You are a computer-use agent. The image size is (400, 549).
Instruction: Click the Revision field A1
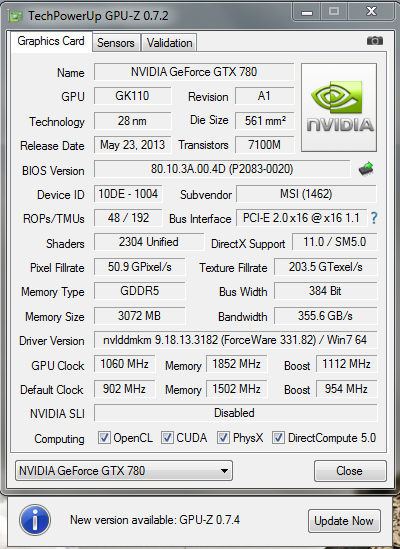[x=264, y=96]
